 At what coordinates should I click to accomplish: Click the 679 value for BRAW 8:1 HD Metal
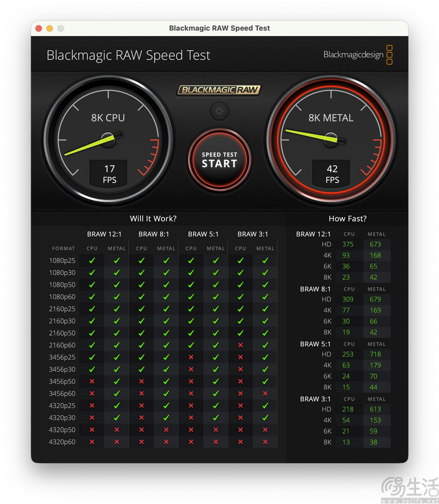375,299
